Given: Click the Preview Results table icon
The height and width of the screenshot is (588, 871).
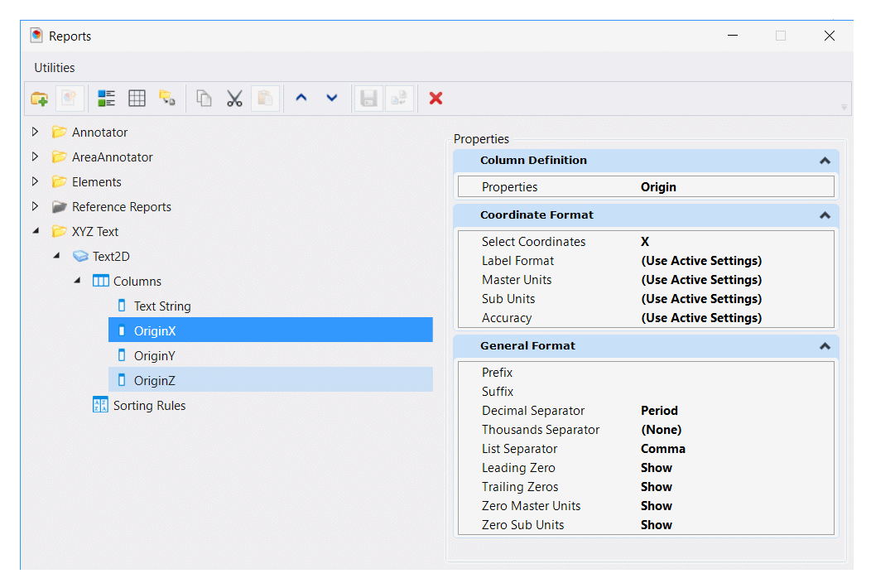Looking at the screenshot, I should tap(137, 99).
